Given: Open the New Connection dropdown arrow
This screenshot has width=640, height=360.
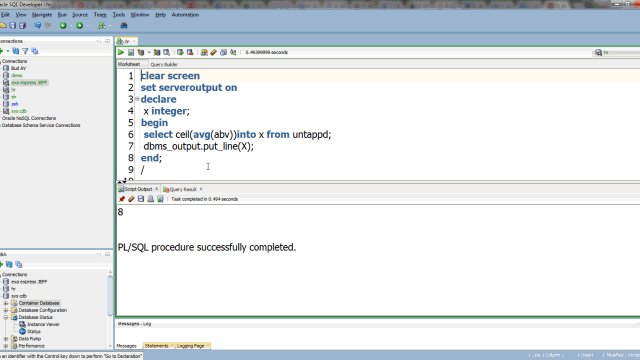Looking at the screenshot, I should (8, 51).
